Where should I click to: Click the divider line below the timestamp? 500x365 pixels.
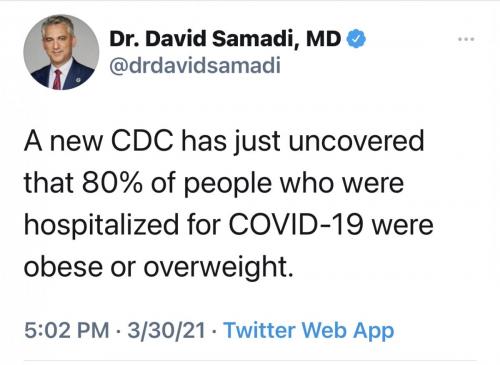point(250,360)
